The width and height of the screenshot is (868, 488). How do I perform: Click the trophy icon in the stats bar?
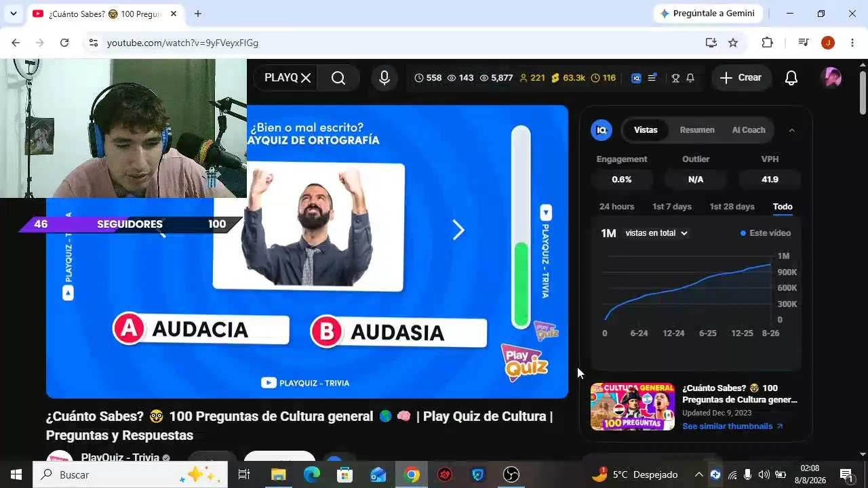pyautogui.click(x=675, y=78)
